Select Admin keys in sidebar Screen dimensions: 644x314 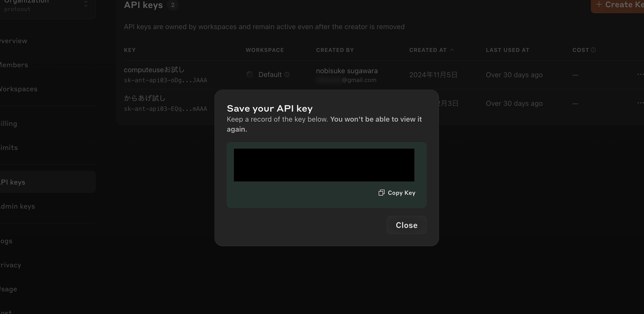pyautogui.click(x=17, y=206)
